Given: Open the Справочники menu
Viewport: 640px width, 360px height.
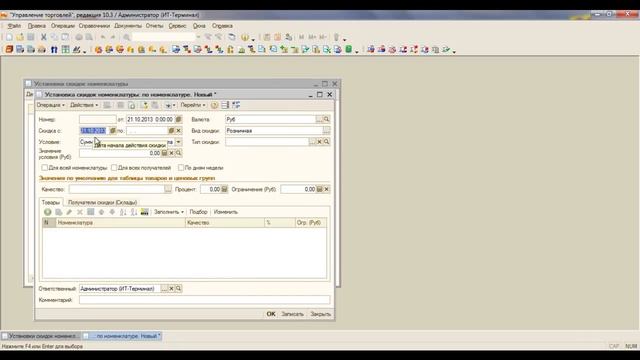Looking at the screenshot, I should [x=94, y=26].
